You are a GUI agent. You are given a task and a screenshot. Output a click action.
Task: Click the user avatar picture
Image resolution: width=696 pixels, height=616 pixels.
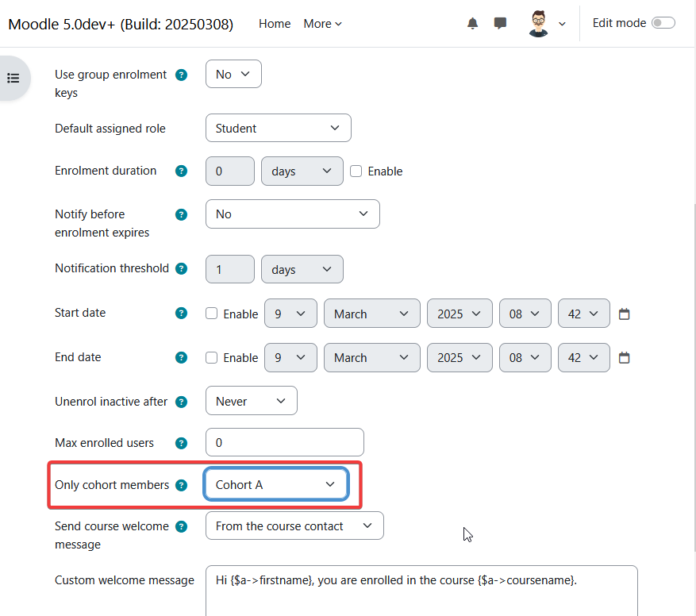[538, 24]
